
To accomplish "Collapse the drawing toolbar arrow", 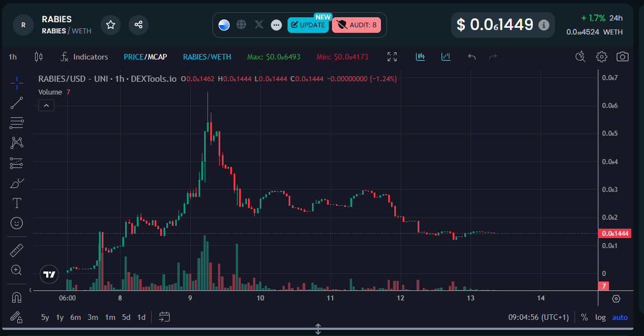I will pyautogui.click(x=31, y=290).
